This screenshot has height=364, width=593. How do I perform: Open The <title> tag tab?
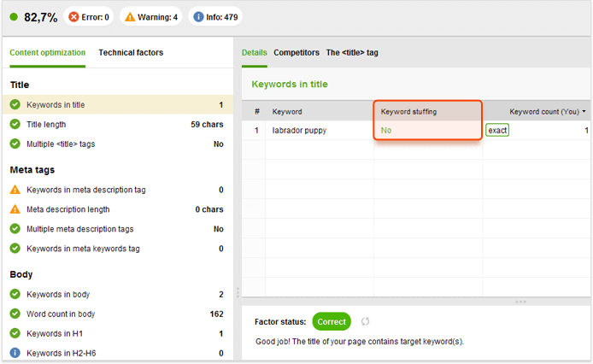click(352, 53)
